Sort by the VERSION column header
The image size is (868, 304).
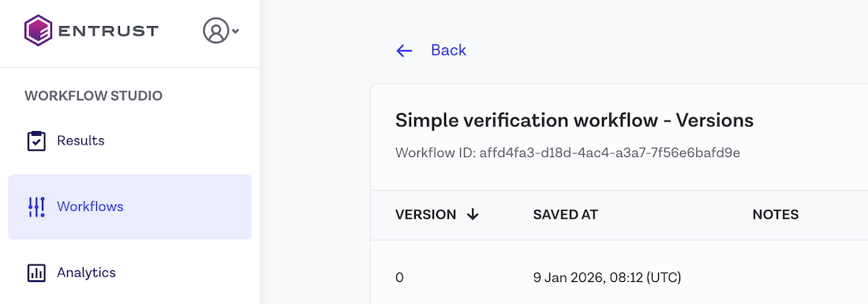pyautogui.click(x=425, y=215)
